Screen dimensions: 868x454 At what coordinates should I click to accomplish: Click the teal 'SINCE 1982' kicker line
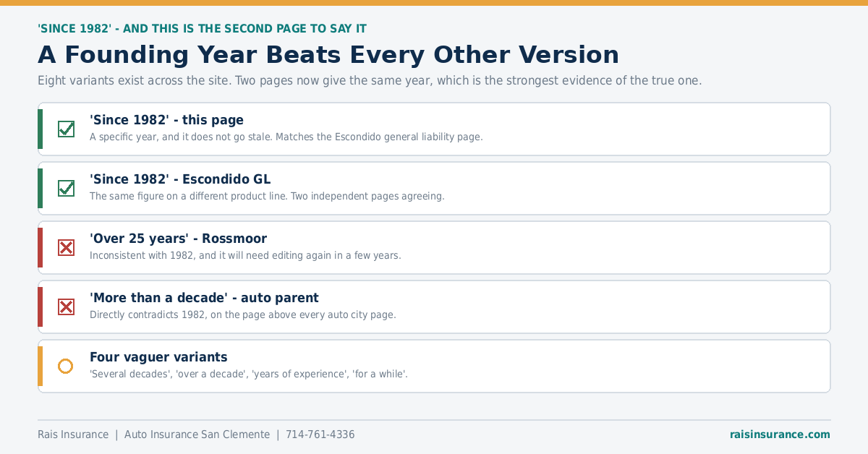pyautogui.click(x=202, y=28)
